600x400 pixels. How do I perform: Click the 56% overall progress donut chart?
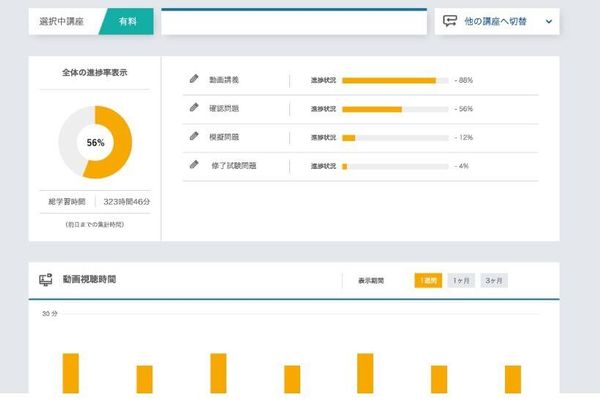click(x=95, y=142)
